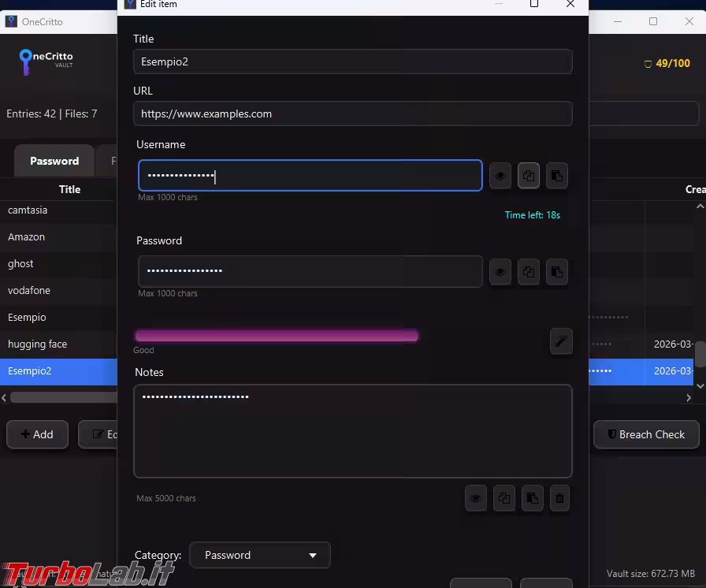
Task: Paste clipboard into Notes
Action: [532, 498]
